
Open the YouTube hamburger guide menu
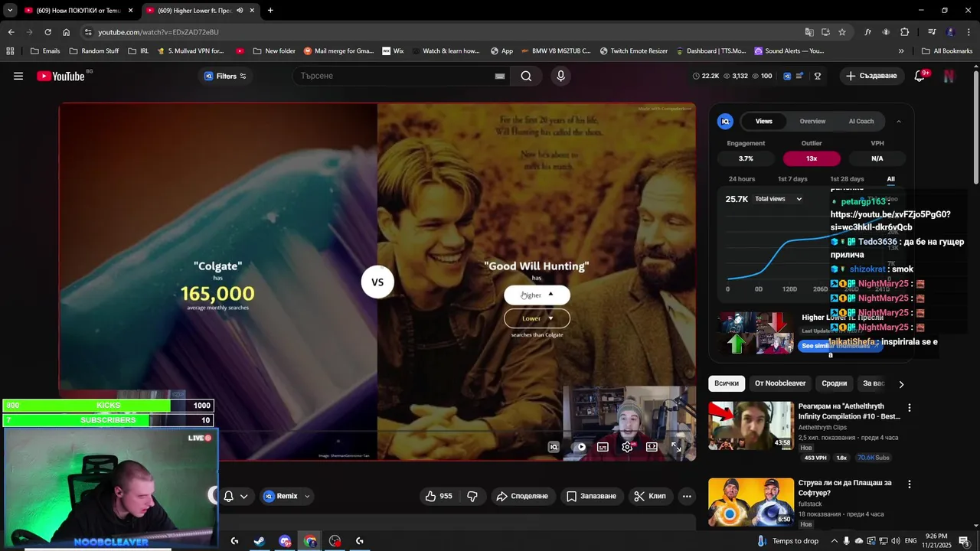(x=18, y=76)
